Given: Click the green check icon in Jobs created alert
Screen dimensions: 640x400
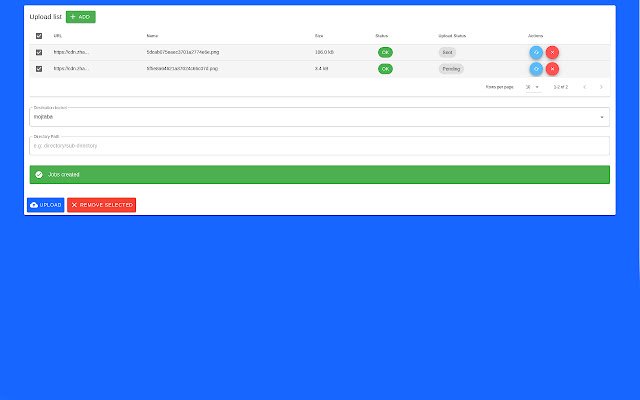Looking at the screenshot, I should pos(39,175).
